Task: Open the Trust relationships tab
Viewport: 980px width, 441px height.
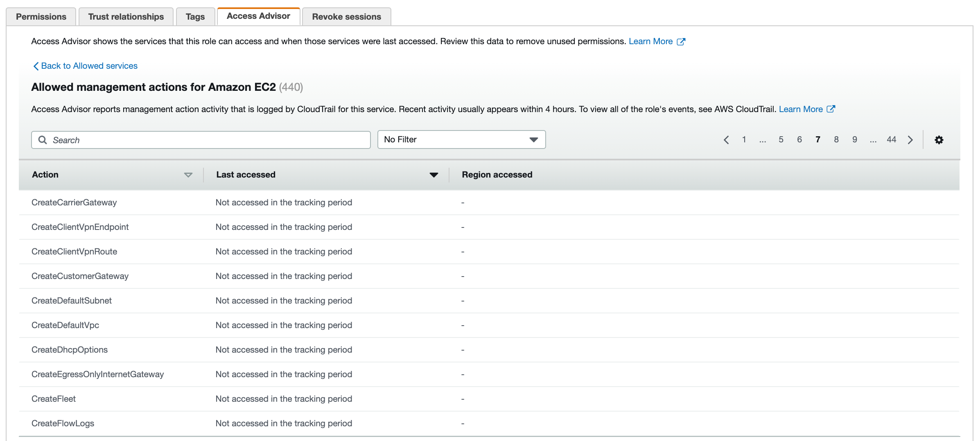Action: pyautogui.click(x=126, y=16)
